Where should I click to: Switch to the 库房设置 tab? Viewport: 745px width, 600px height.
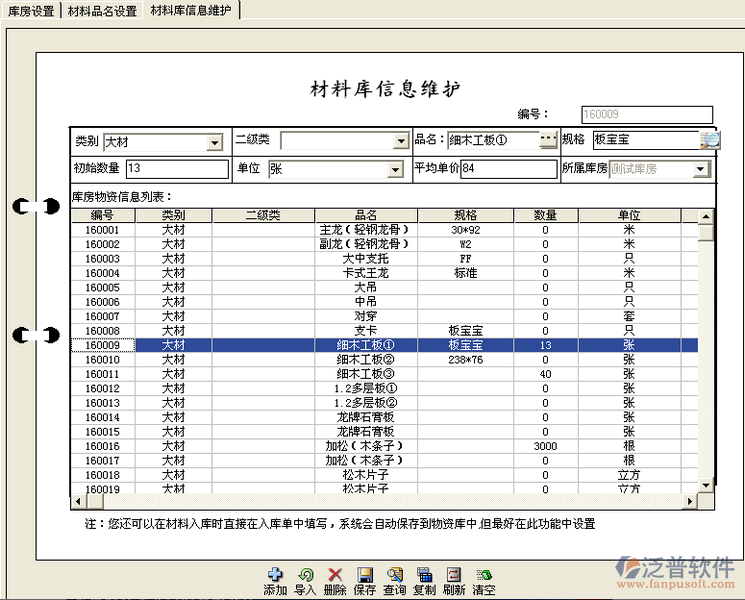31,11
